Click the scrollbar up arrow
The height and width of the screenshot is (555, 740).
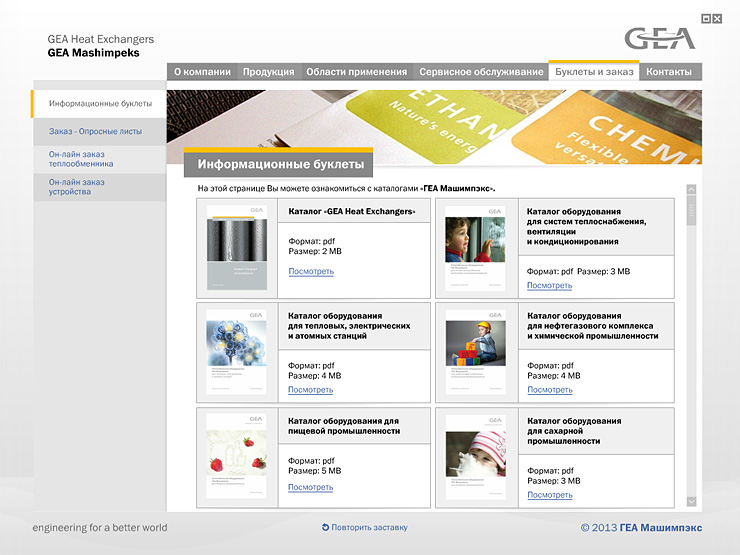(x=691, y=190)
